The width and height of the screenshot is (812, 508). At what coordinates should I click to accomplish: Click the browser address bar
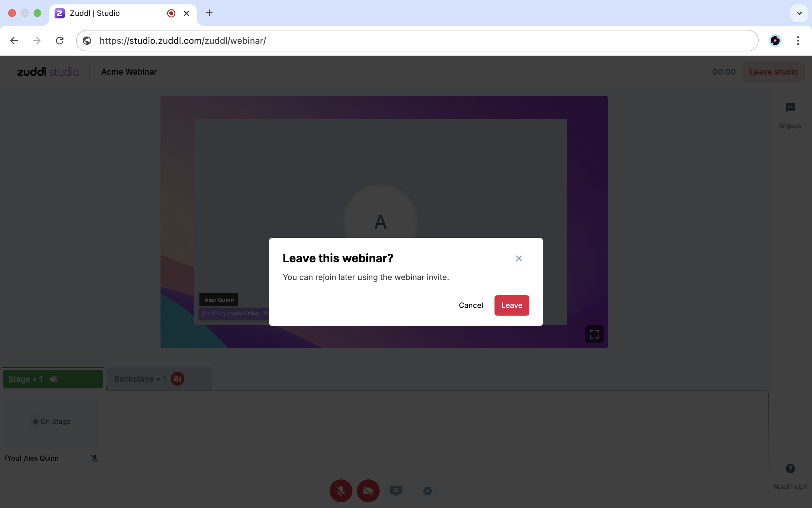417,41
